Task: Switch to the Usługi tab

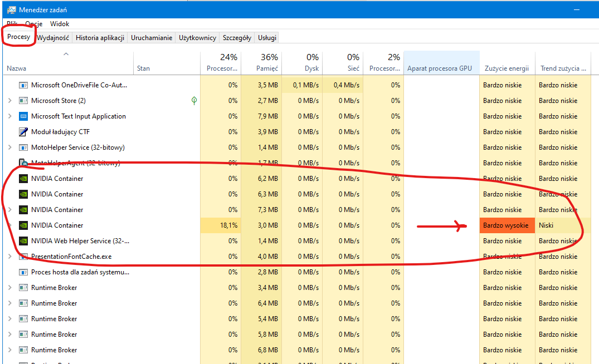Action: (x=267, y=38)
